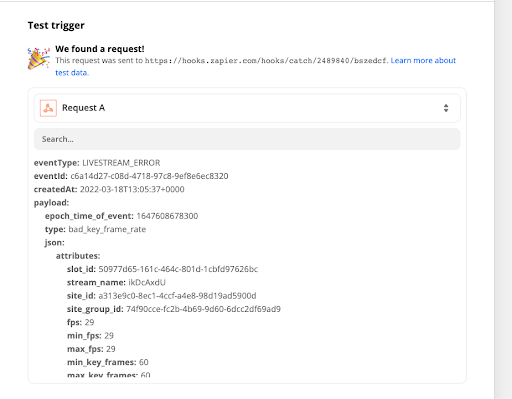This screenshot has width=512, height=399.
Task: Click the party popper celebration icon
Action: [x=38, y=58]
